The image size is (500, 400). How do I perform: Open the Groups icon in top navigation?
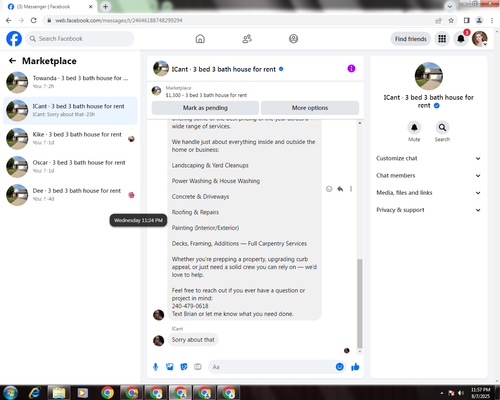click(293, 39)
